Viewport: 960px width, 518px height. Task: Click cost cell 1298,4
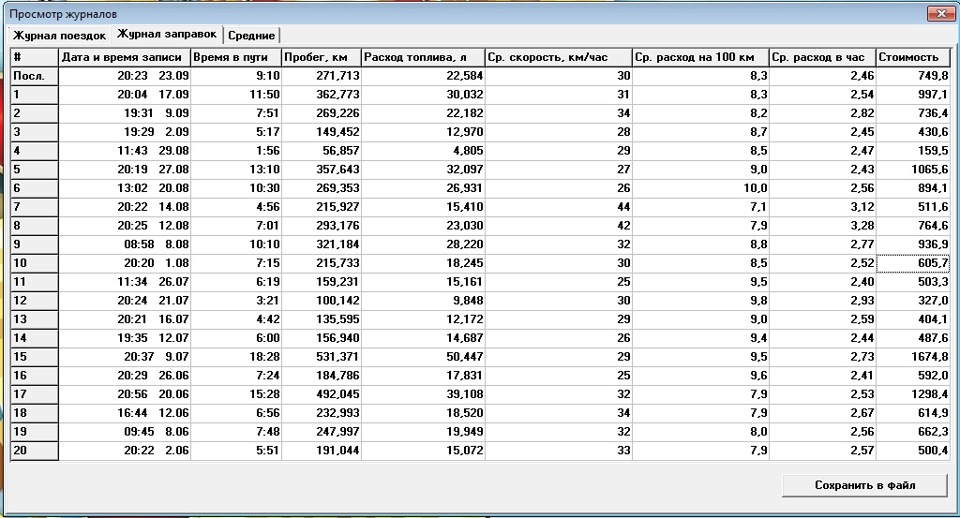913,394
